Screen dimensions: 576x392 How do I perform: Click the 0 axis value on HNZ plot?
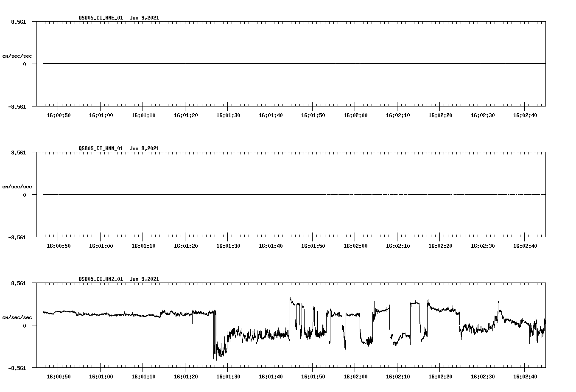25,326
